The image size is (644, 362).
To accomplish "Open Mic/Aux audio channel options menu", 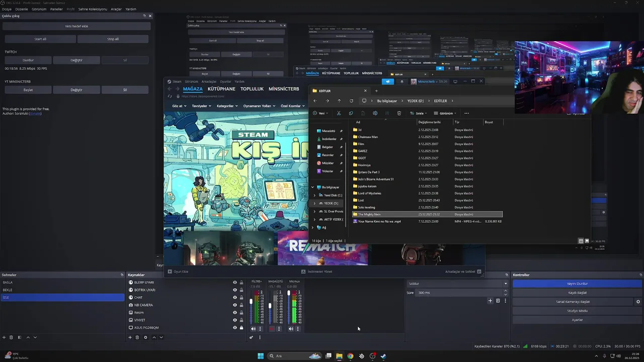I will [298, 329].
